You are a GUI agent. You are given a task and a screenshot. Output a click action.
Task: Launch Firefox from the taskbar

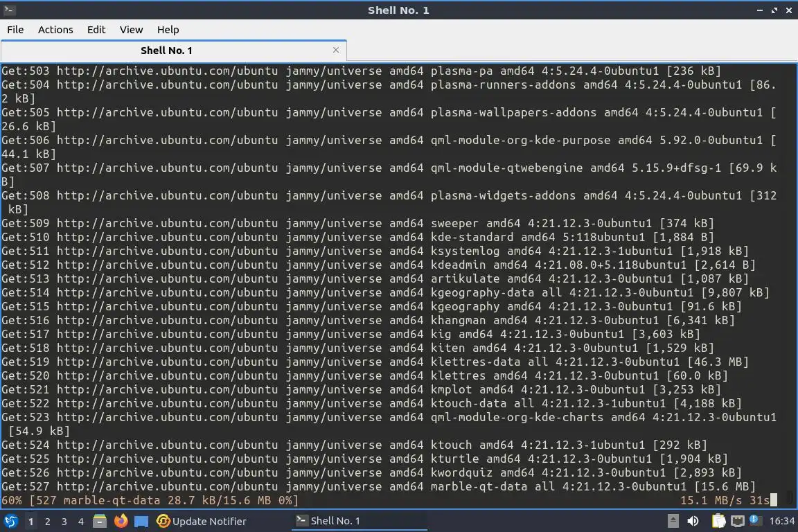point(121,521)
